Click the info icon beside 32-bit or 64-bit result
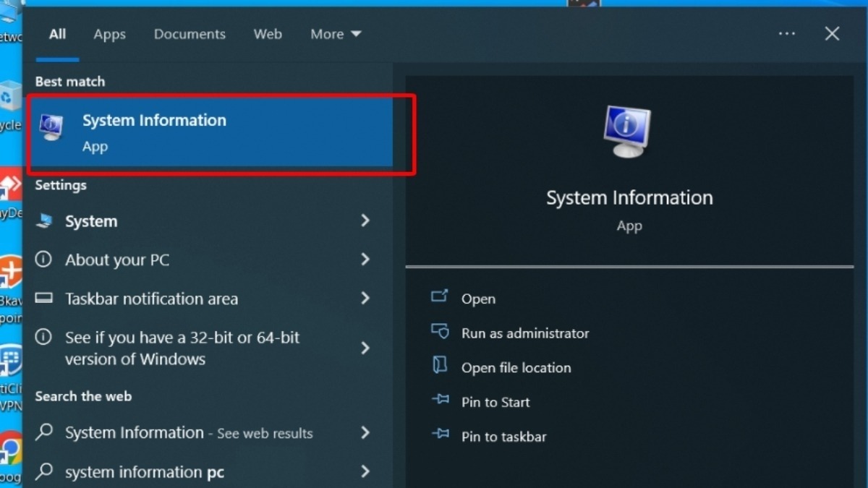The width and height of the screenshot is (868, 488). tap(43, 337)
